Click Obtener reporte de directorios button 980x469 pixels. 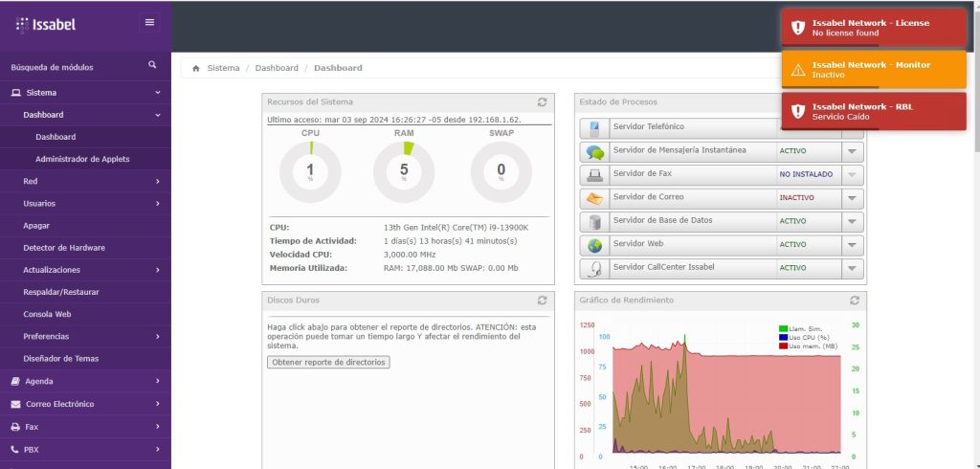click(328, 363)
